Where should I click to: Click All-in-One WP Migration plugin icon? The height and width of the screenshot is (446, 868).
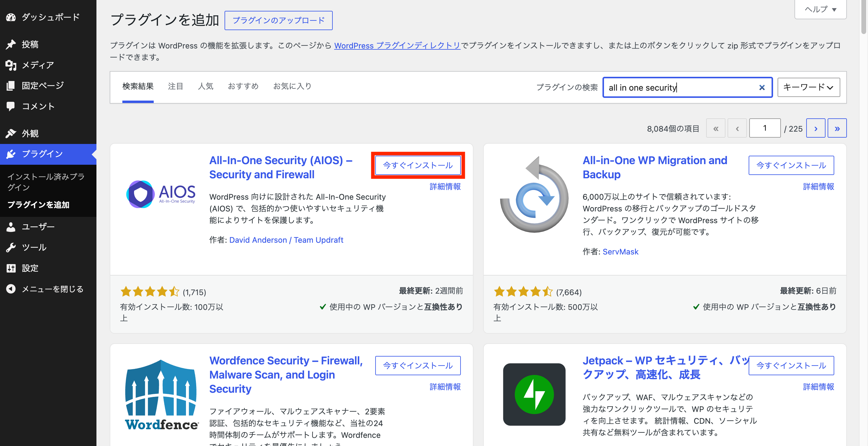pyautogui.click(x=534, y=194)
